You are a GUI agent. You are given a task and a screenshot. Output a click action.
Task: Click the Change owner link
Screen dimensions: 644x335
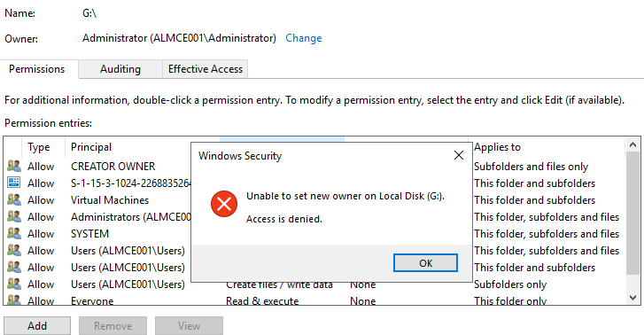click(304, 38)
